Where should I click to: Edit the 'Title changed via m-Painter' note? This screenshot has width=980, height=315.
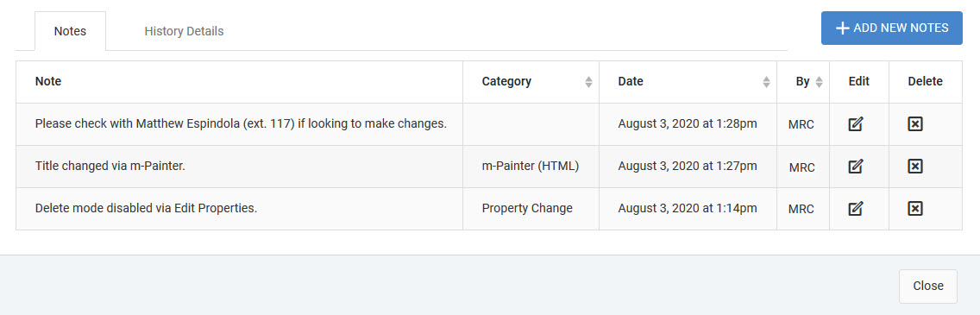(x=856, y=167)
